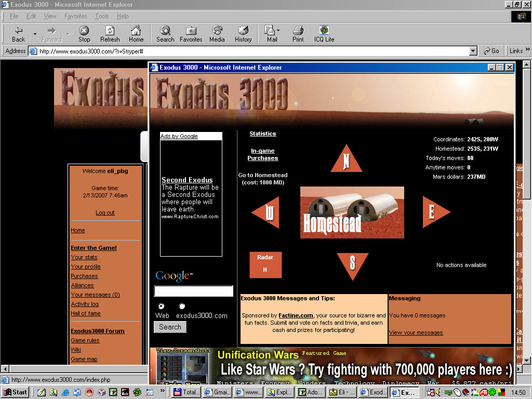The width and height of the screenshot is (532, 399).
Task: Open the Factine.com link
Action: click(296, 315)
